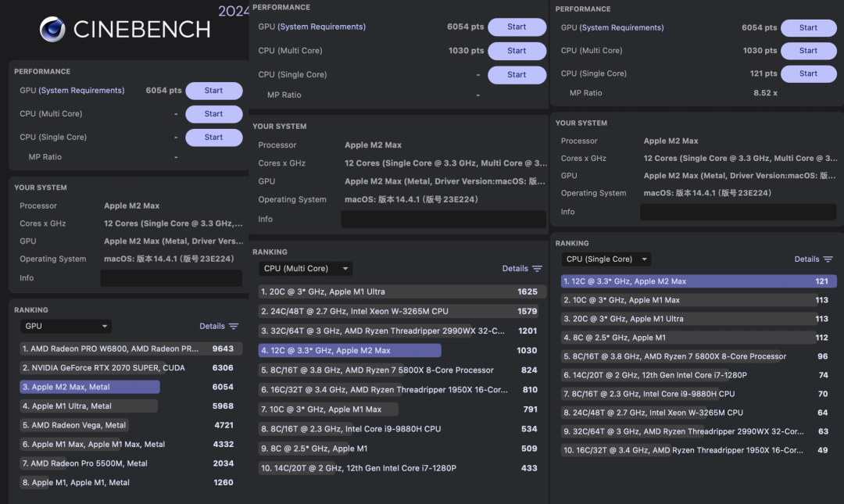Select Apple M1 row scoring 509

[402, 449]
